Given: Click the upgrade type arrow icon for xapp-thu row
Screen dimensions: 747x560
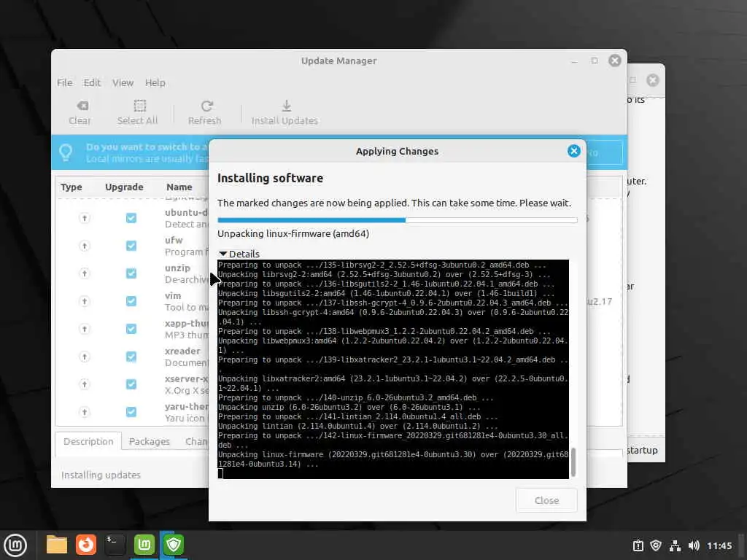Looking at the screenshot, I should 85,329.
